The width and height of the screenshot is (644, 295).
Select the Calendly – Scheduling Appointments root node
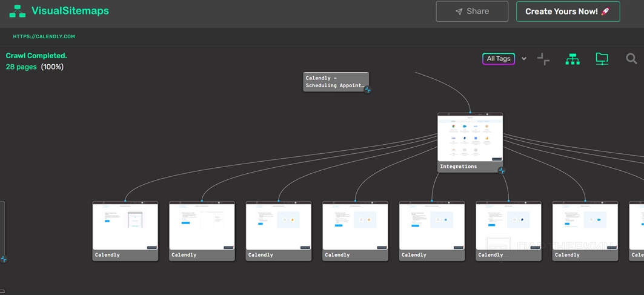pyautogui.click(x=335, y=82)
